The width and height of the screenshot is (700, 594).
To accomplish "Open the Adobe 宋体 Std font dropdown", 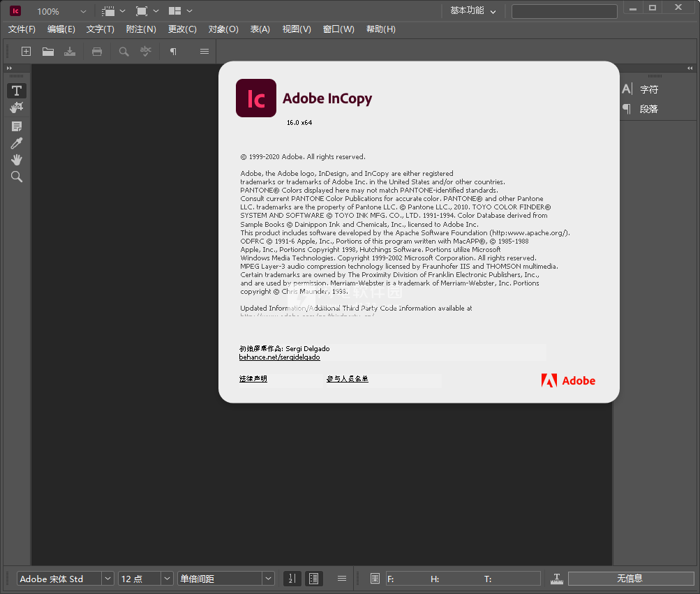I will tap(107, 579).
